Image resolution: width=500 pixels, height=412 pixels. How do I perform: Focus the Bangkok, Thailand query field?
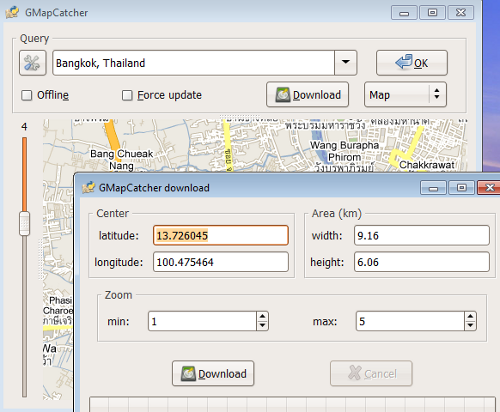pos(193,63)
